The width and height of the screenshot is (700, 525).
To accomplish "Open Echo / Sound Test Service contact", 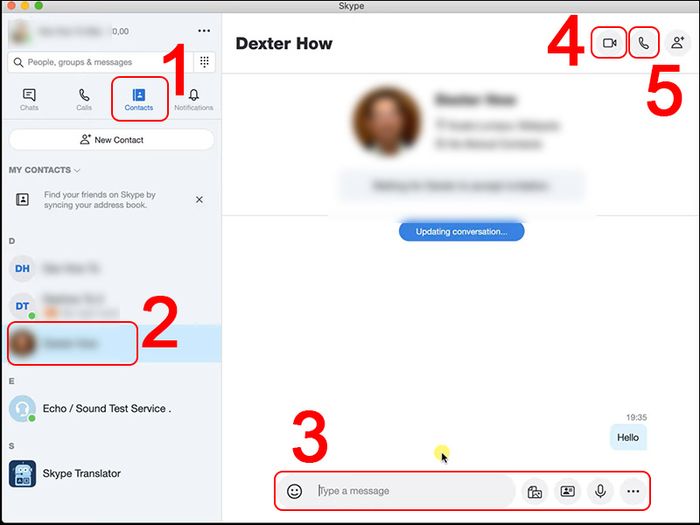I will tap(112, 408).
